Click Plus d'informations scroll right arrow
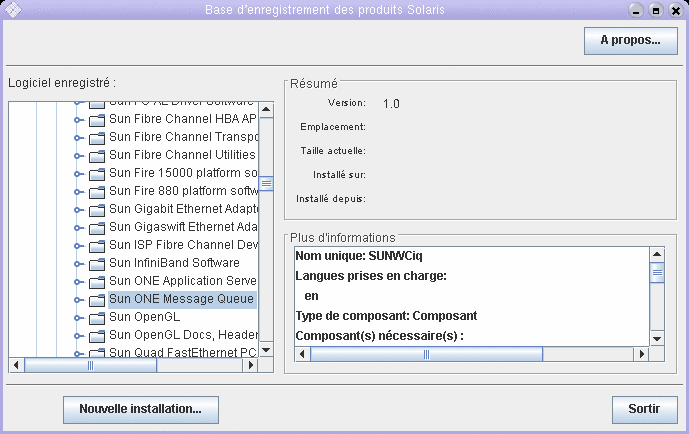Image resolution: width=689 pixels, height=434 pixels. [642, 354]
